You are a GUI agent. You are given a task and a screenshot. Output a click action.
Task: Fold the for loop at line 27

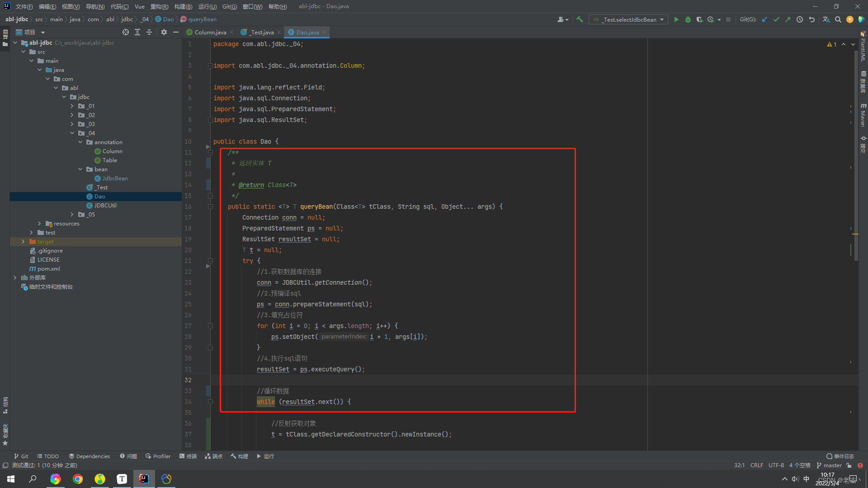point(210,326)
